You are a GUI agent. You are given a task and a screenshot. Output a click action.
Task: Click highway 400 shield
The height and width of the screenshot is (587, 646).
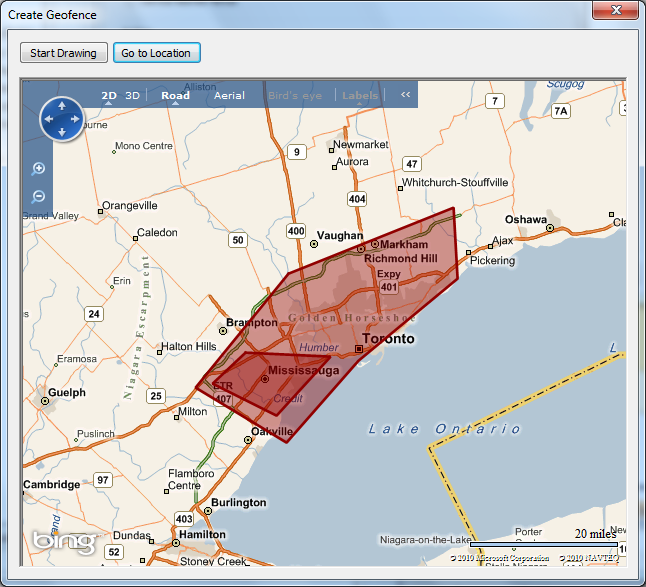[x=296, y=231]
